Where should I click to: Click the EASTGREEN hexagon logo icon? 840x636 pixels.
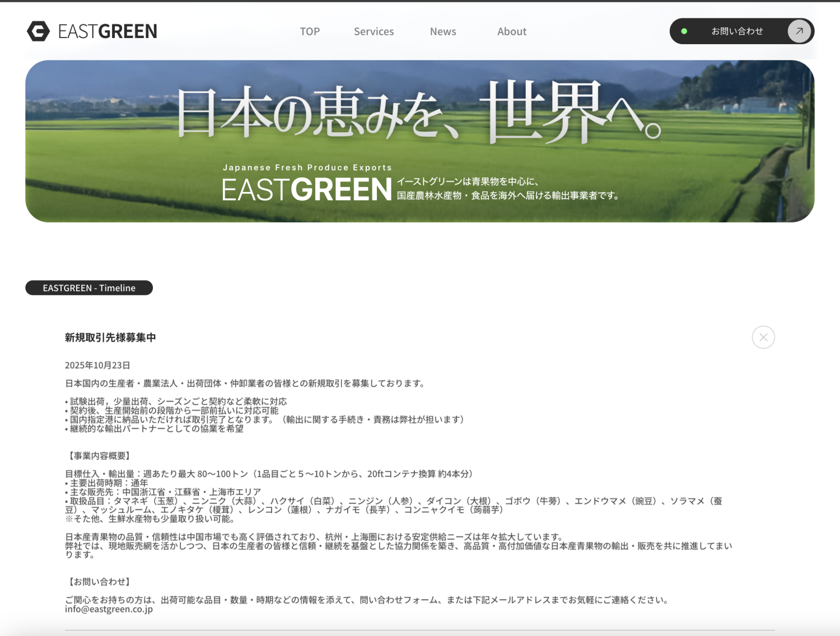pyautogui.click(x=38, y=31)
